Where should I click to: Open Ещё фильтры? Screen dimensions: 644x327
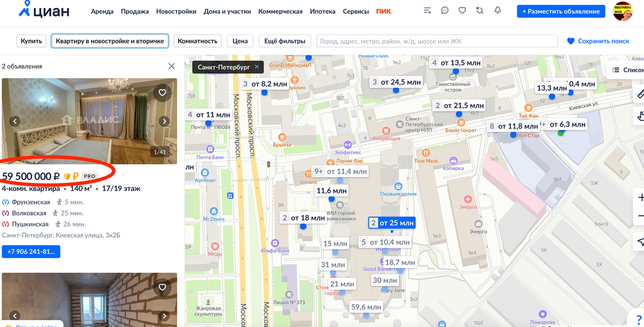pyautogui.click(x=285, y=41)
